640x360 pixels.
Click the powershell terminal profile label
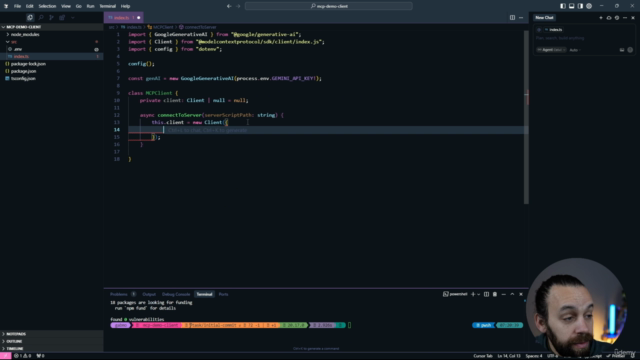point(455,294)
